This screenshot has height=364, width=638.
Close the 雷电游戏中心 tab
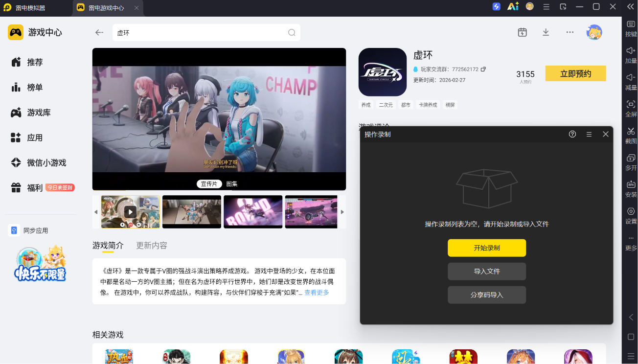pyautogui.click(x=137, y=8)
